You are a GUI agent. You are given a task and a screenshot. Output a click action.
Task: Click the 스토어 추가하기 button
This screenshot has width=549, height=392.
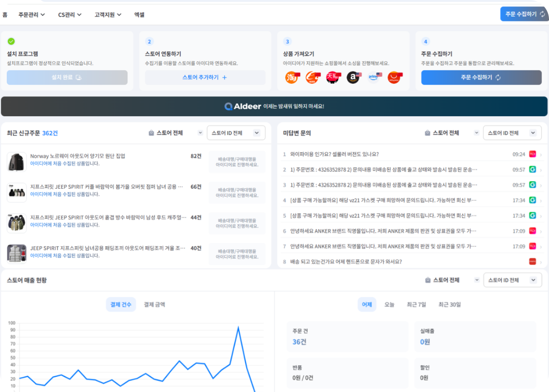coord(205,77)
